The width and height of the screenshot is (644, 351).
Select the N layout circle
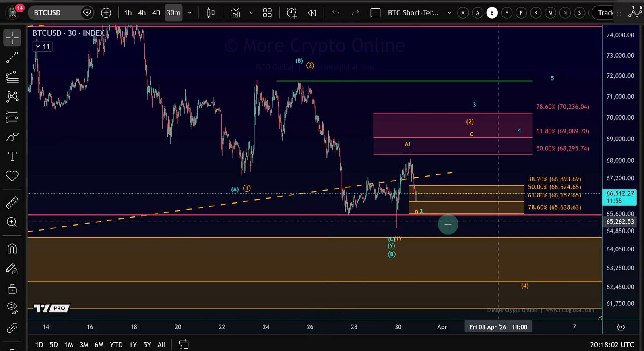click(x=565, y=13)
